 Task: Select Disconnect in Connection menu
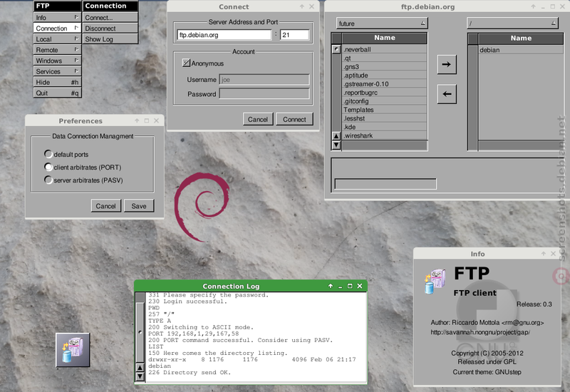[x=110, y=28]
